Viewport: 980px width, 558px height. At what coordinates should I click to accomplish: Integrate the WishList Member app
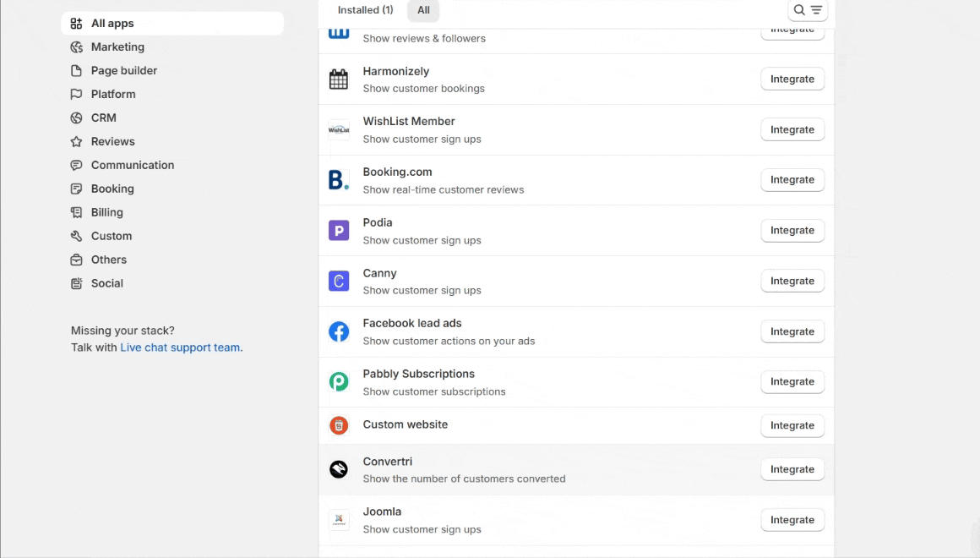click(792, 130)
